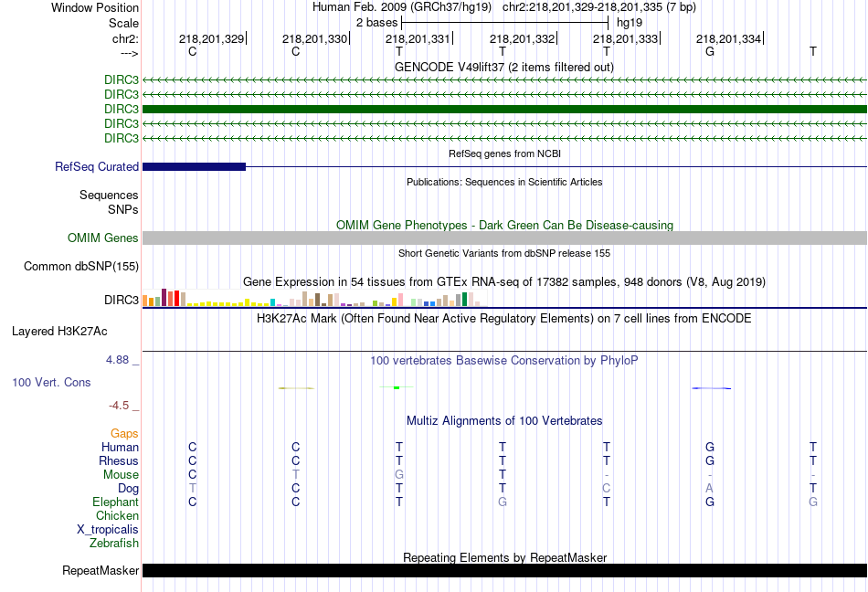
Task: Click the 'Human Feb. 2009 (GRCh37/hg19)' text
Action: click(402, 7)
